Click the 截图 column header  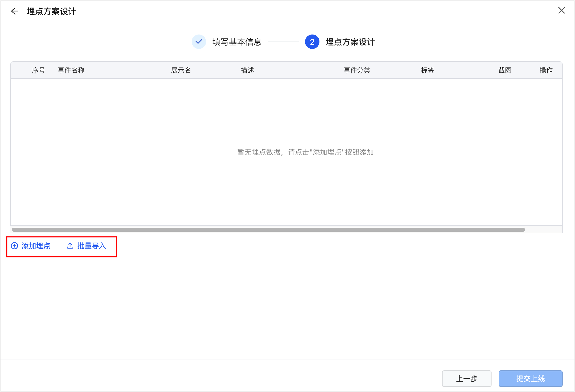click(x=505, y=70)
